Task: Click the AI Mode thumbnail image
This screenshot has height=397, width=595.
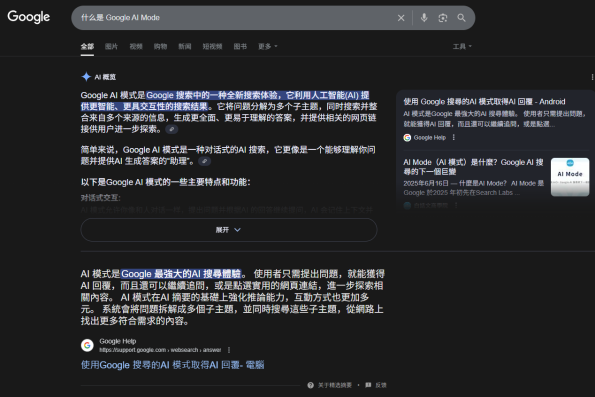Action: click(x=570, y=177)
